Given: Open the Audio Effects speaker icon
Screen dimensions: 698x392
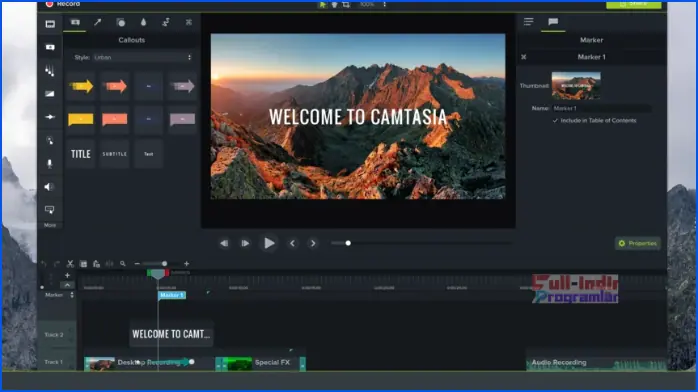Looking at the screenshot, I should pyautogui.click(x=49, y=187).
